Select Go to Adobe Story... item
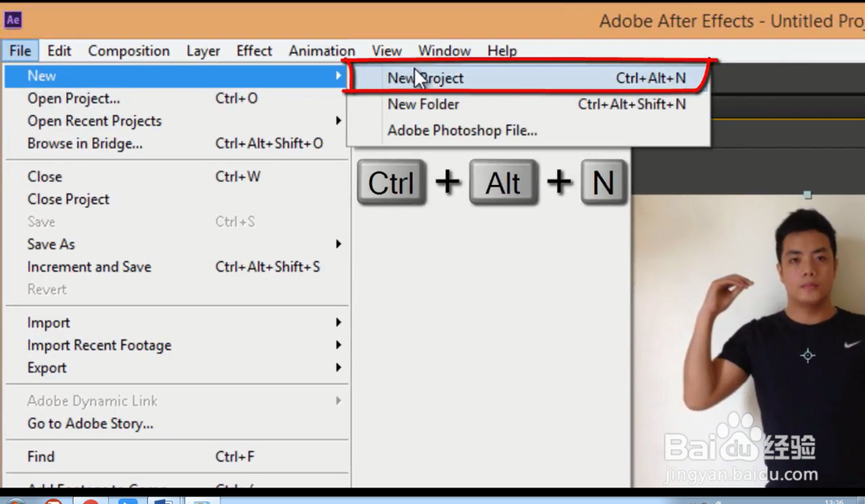 click(176, 424)
